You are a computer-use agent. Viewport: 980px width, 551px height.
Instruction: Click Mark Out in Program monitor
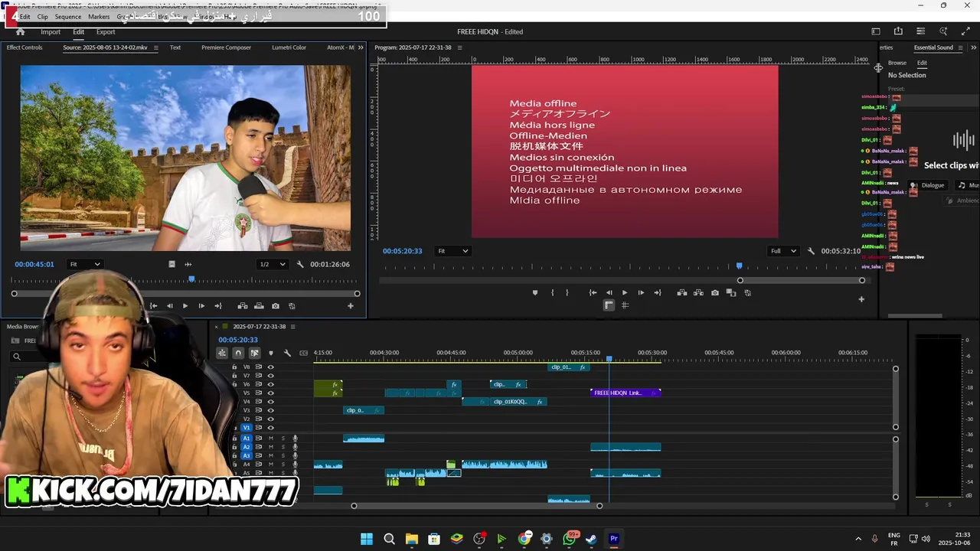[567, 292]
